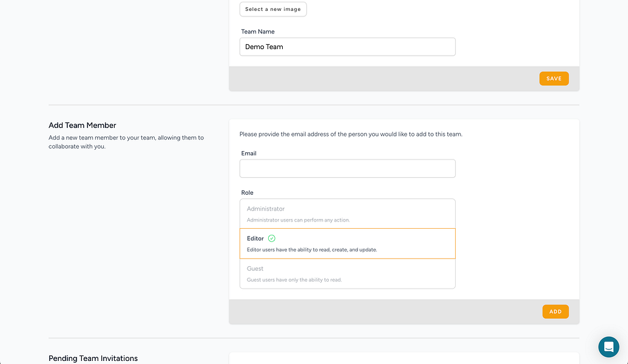Image resolution: width=628 pixels, height=364 pixels.
Task: Click the Role label above the options
Action: click(248, 193)
